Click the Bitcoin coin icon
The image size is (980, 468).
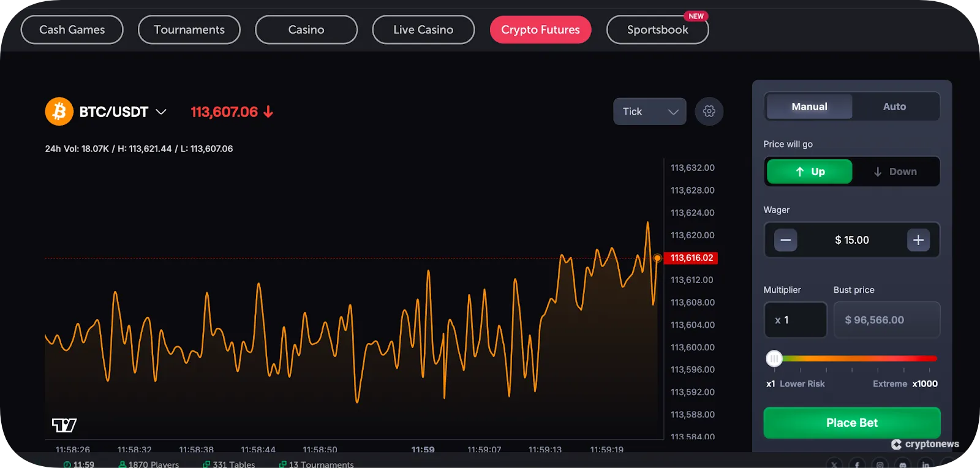pyautogui.click(x=59, y=111)
